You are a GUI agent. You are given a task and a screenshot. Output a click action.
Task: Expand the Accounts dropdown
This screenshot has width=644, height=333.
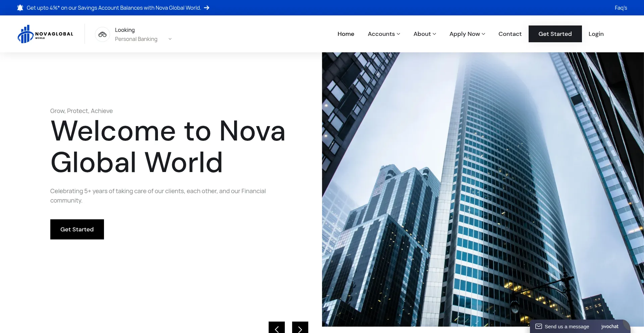point(383,34)
